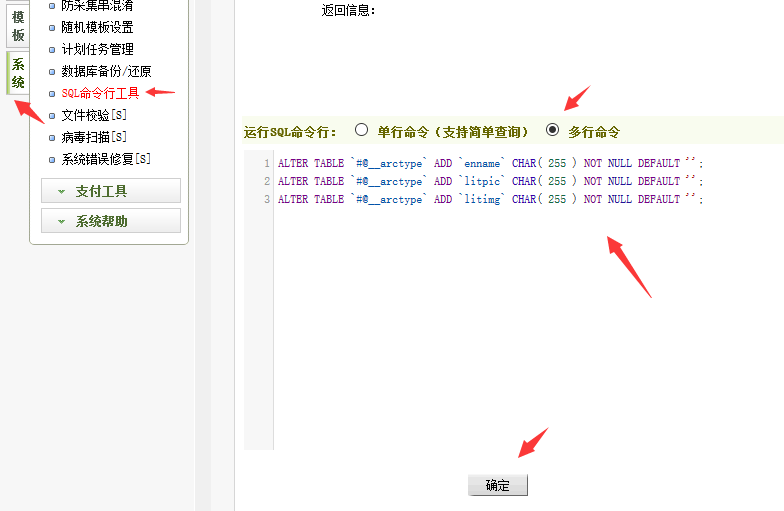Viewport: 784px width, 511px height.
Task: Click line number 1 in the editor gutter
Action: point(266,163)
